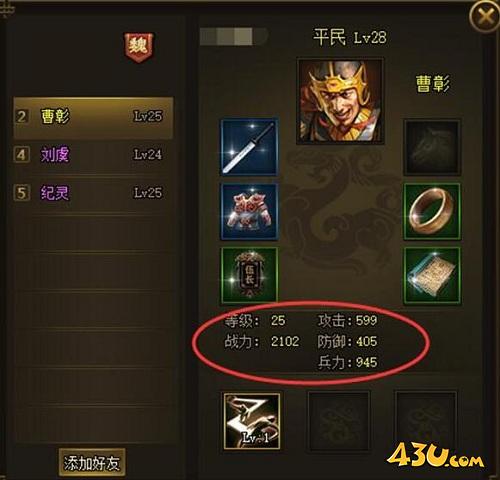Click the blurred player name bar

234,36
